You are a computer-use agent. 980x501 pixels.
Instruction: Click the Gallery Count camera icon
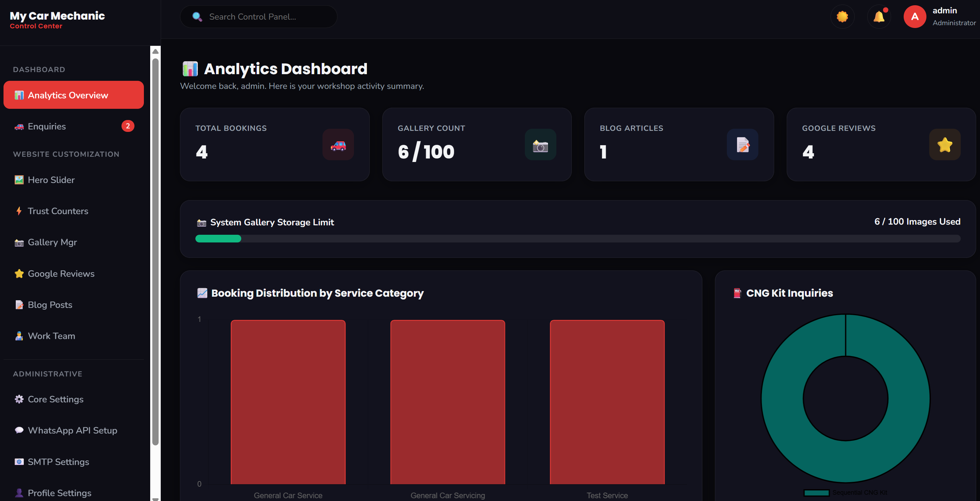[541, 144]
